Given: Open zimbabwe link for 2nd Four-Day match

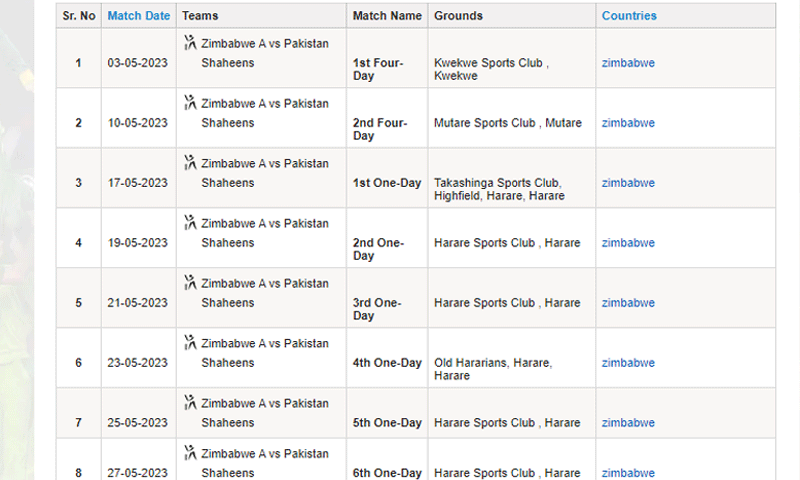Looking at the screenshot, I should coord(628,123).
